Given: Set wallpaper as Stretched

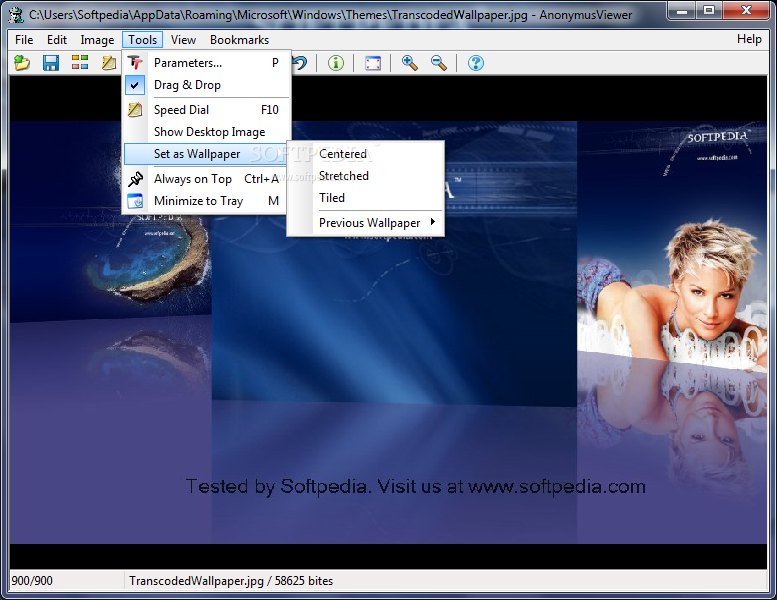Looking at the screenshot, I should tap(365, 176).
